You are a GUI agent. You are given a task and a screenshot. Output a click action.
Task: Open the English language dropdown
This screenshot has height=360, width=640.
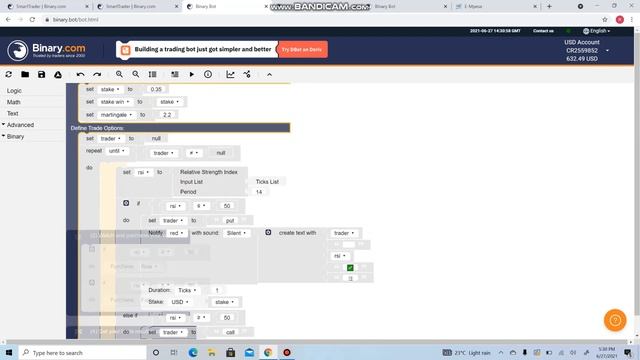(597, 31)
